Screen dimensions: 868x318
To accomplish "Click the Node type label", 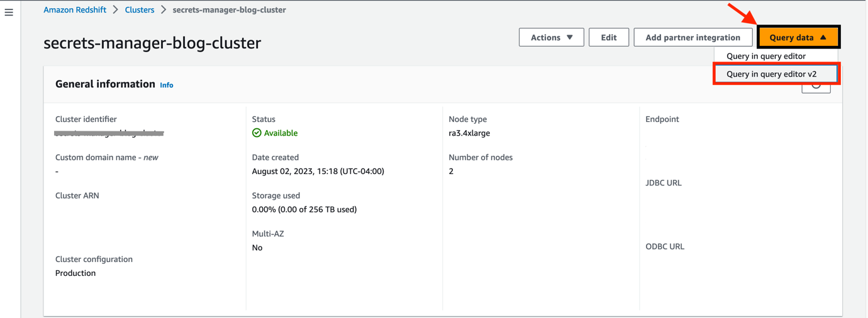I will (468, 119).
